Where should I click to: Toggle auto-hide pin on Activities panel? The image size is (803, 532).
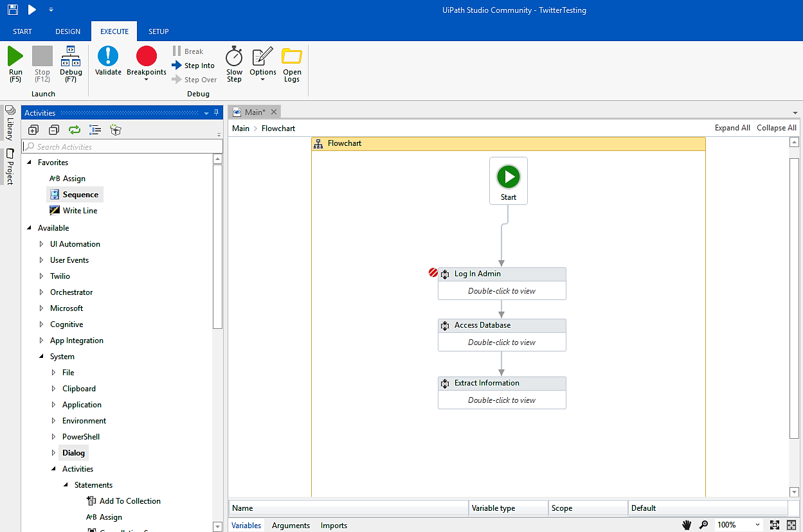click(x=217, y=113)
